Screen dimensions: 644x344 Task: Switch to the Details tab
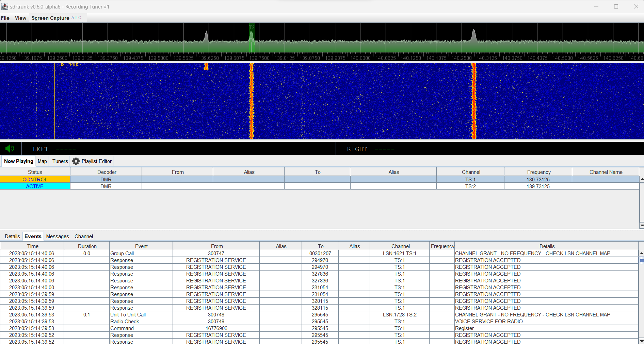(12, 236)
